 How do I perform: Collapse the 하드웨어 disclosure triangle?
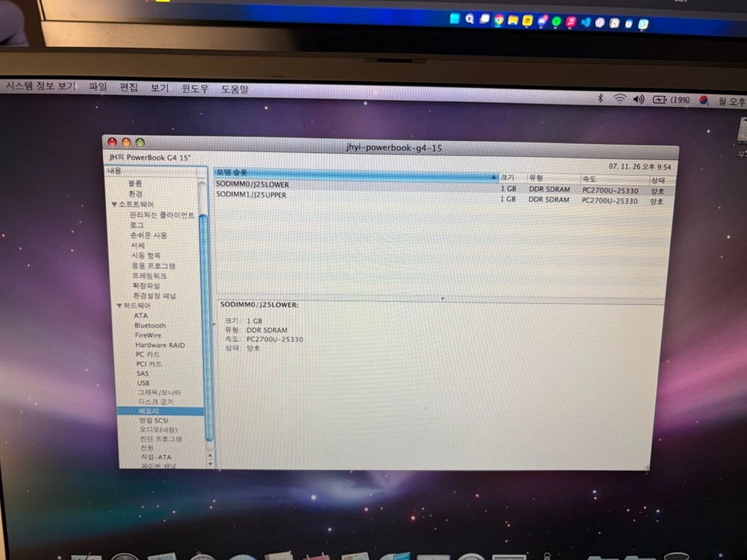[120, 305]
